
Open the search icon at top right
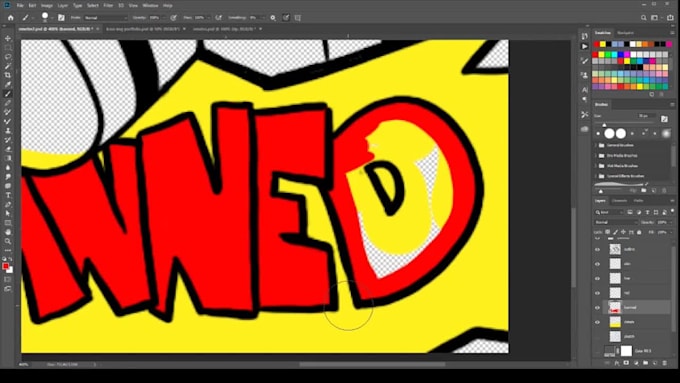click(x=644, y=18)
